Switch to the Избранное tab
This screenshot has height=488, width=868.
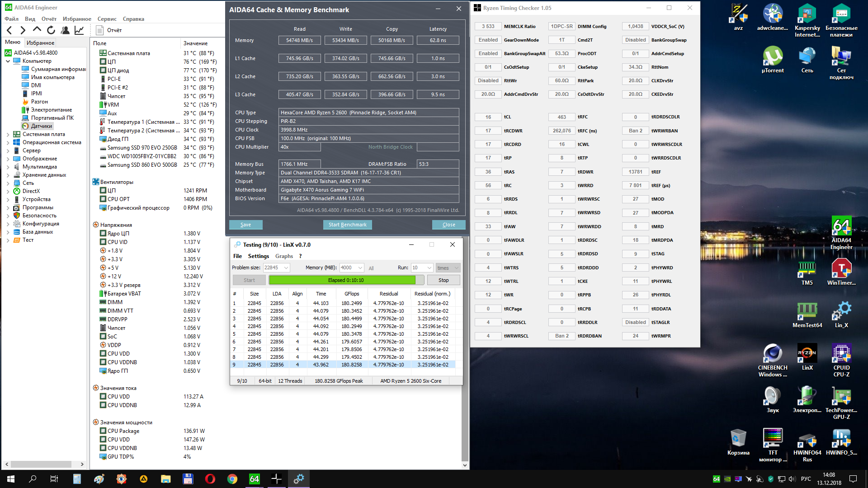pos(40,43)
